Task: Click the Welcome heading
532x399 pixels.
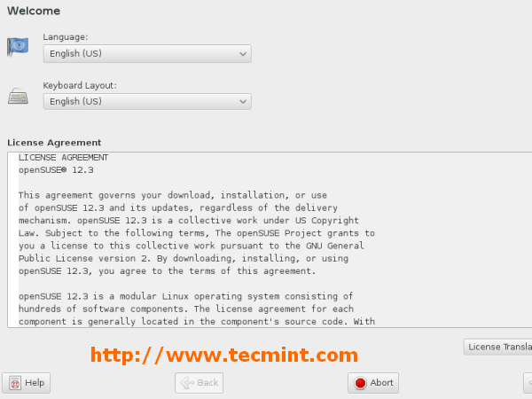Action: 34,11
